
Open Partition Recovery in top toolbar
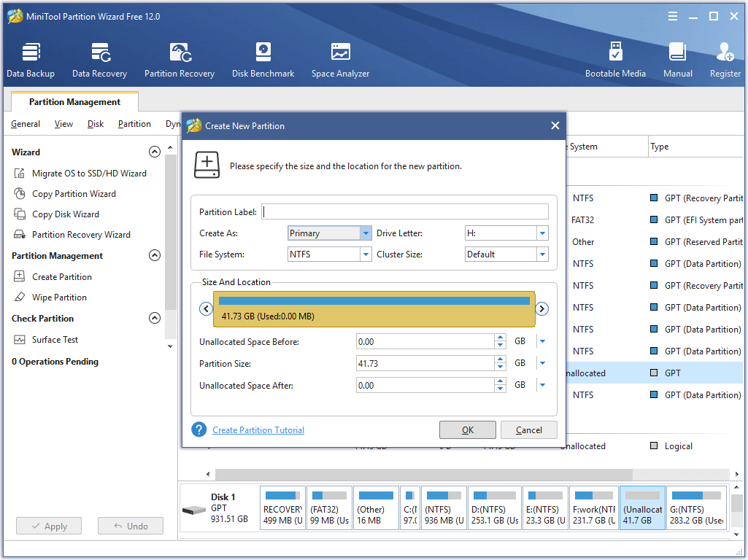point(180,60)
